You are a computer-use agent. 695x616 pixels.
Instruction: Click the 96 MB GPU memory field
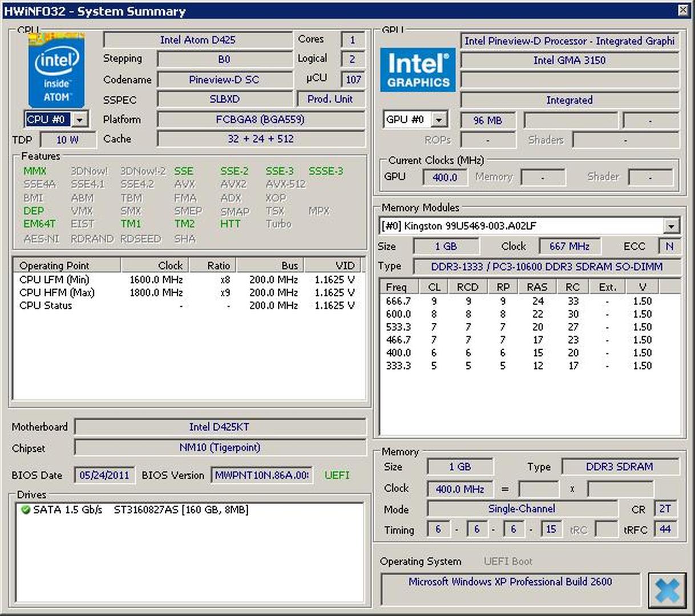click(x=488, y=120)
